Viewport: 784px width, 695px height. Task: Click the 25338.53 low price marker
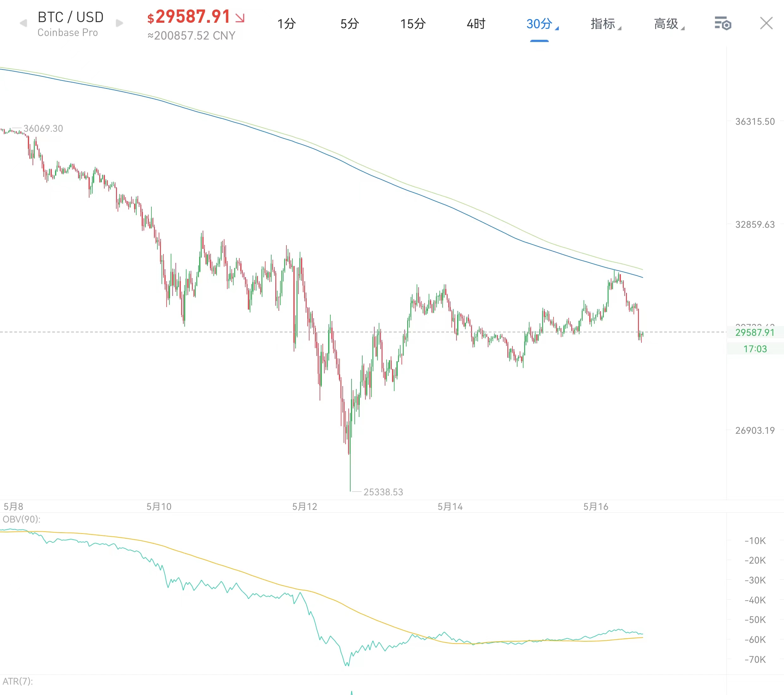(x=383, y=492)
